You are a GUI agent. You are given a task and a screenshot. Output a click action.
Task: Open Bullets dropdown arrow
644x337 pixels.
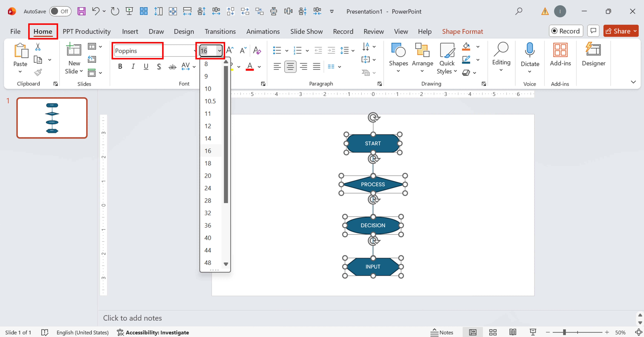click(287, 51)
